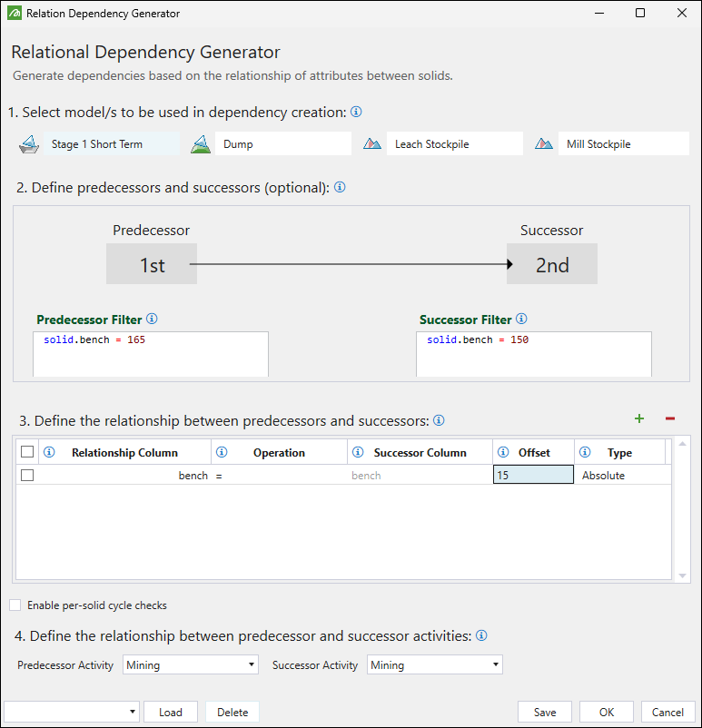Click the red minus remove relationship icon
702x728 pixels.
[x=670, y=418]
